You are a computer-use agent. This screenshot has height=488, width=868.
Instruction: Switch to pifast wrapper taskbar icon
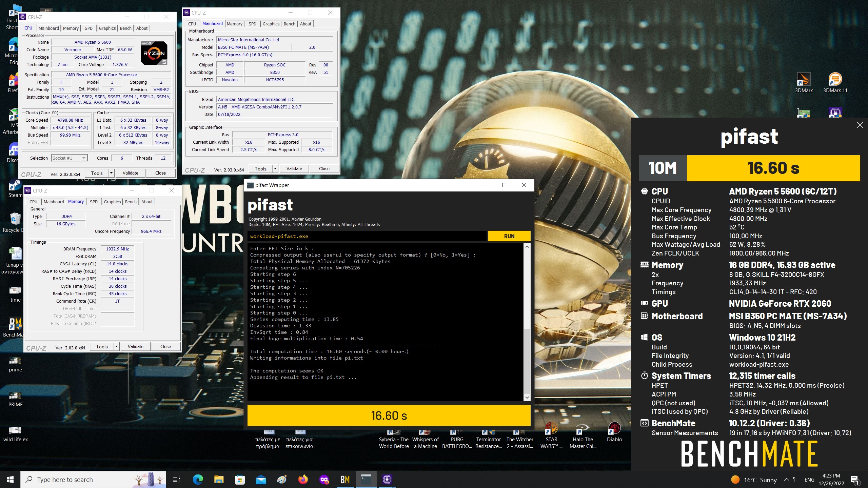366,480
